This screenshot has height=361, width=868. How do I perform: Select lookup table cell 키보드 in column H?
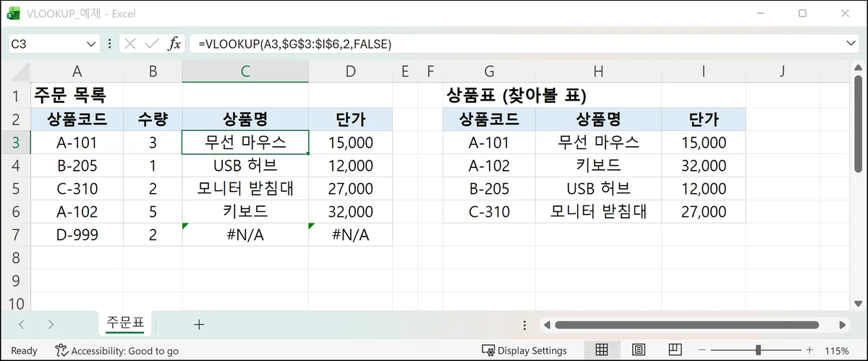point(598,166)
